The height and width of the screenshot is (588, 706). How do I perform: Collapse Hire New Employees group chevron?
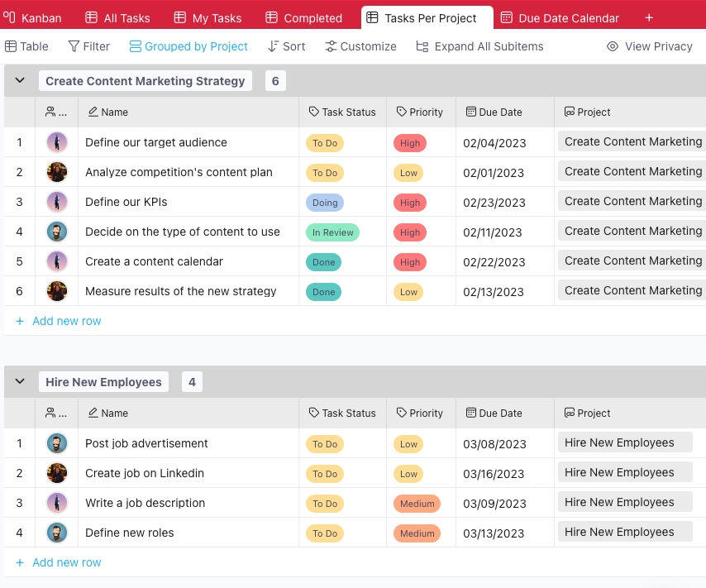[x=20, y=381]
